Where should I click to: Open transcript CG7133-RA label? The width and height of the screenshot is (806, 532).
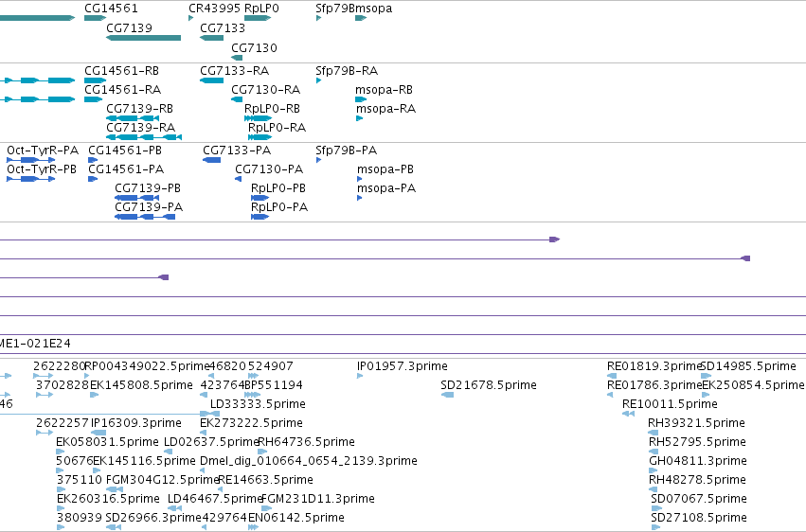coord(234,70)
